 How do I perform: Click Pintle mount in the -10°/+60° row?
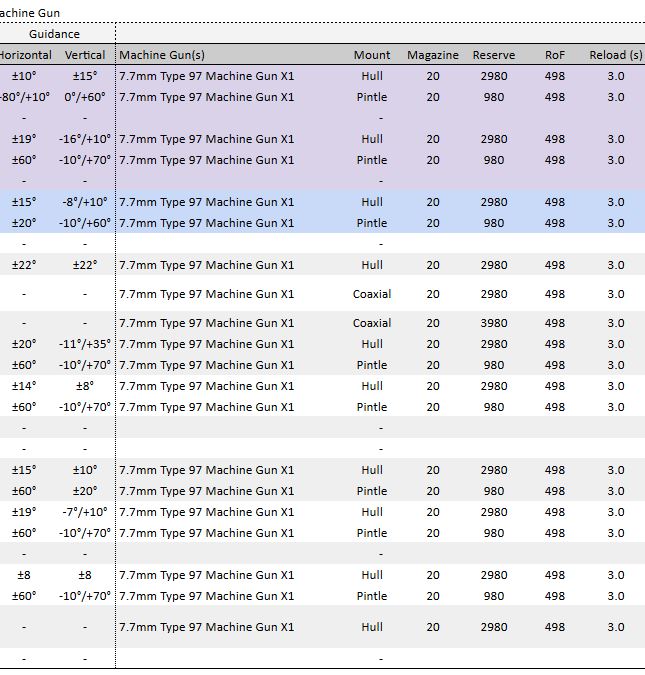pyautogui.click(x=372, y=223)
